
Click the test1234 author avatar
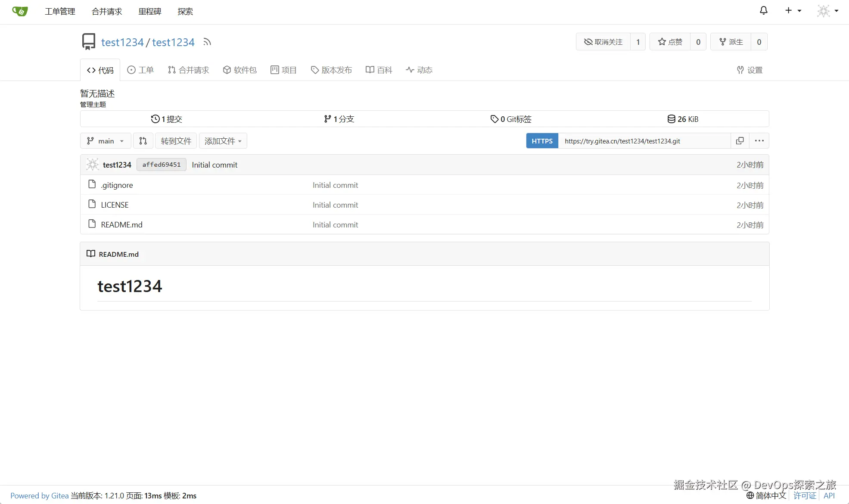[x=92, y=165]
